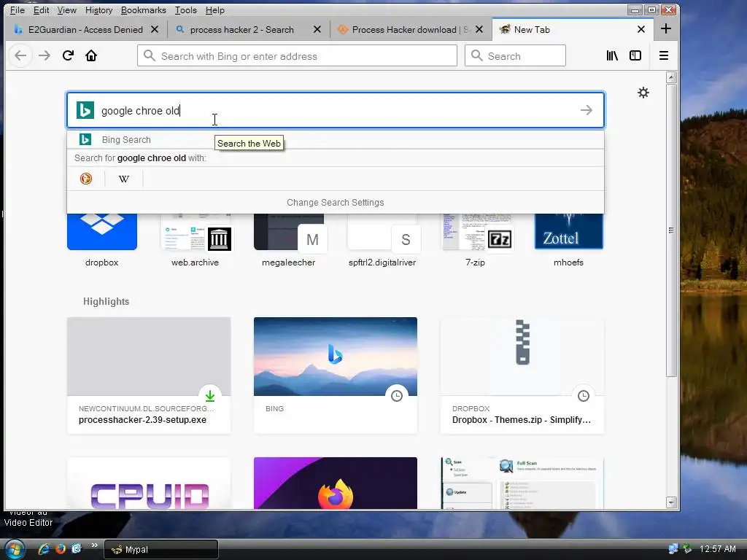
Task: Click the Bing logo in search box
Action: (x=85, y=111)
